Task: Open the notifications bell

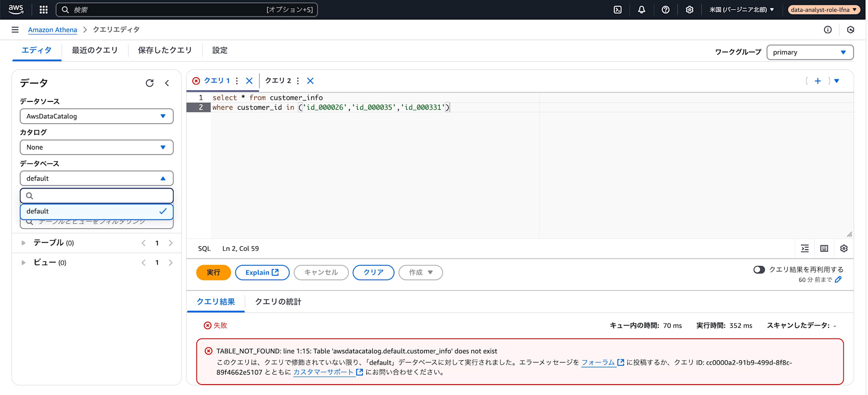Action: (641, 10)
